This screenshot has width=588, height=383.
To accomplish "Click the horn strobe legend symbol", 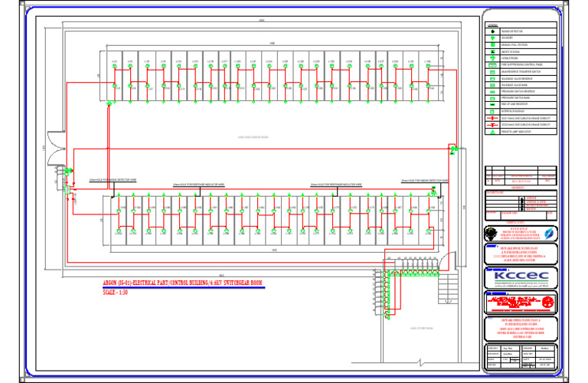I will [x=493, y=58].
